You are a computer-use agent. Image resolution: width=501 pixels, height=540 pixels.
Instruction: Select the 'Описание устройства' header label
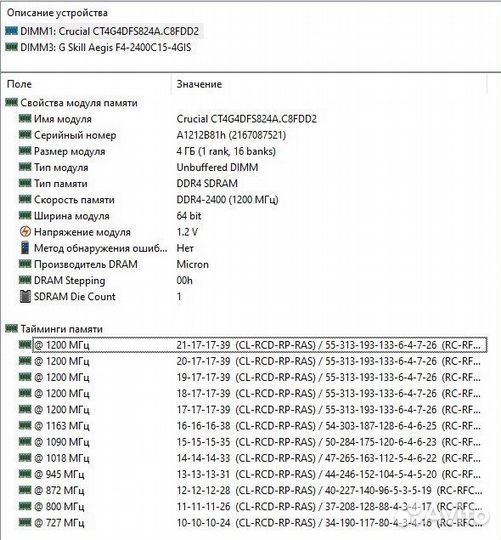tap(57, 13)
